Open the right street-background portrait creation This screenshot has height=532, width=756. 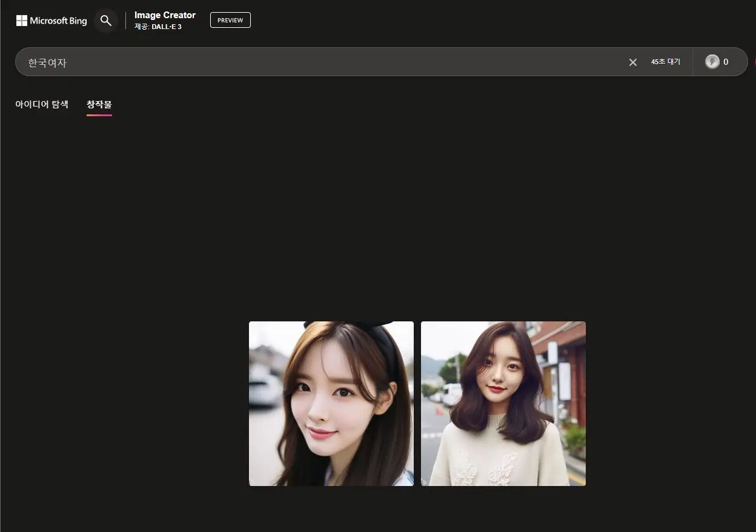[503, 403]
